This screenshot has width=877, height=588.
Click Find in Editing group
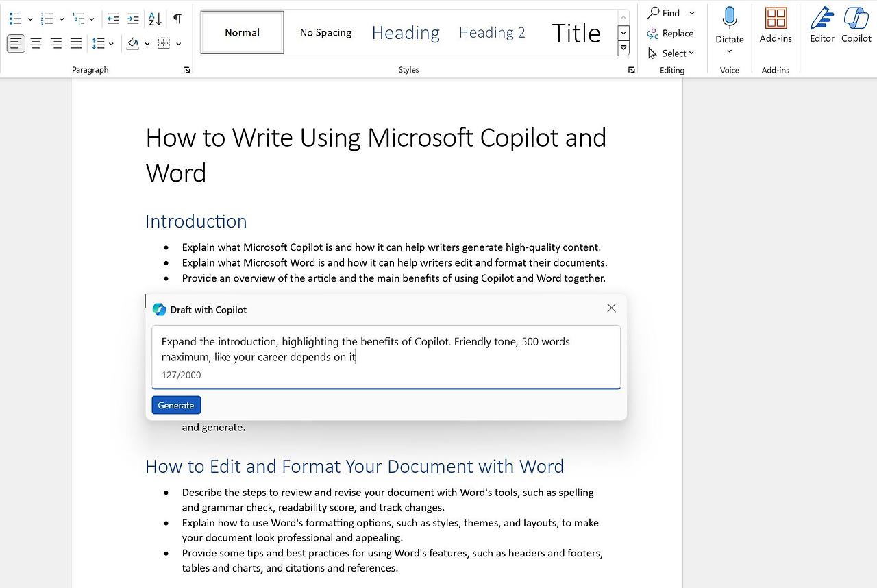[664, 13]
